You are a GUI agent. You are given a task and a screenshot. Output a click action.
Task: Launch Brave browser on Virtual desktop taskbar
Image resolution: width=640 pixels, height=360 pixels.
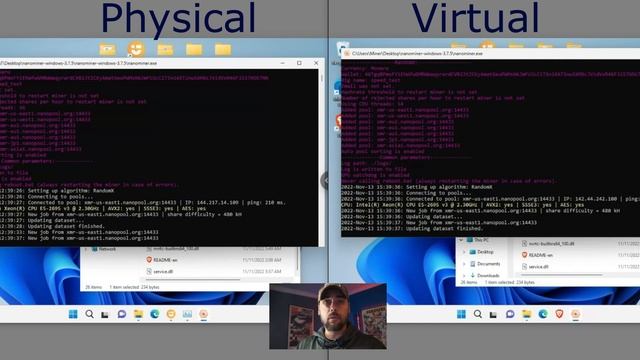559,314
